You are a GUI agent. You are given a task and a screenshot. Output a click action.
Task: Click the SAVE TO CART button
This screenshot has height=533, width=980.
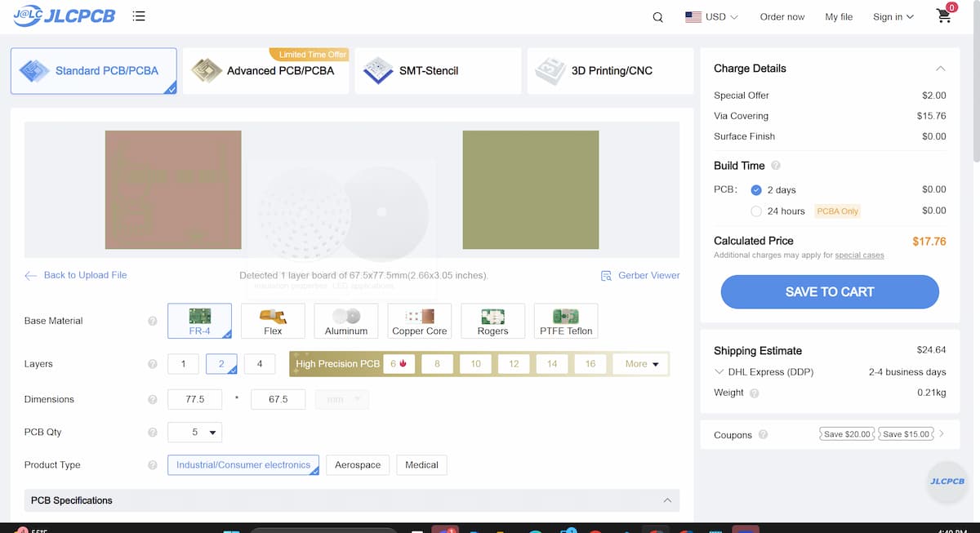coord(829,291)
